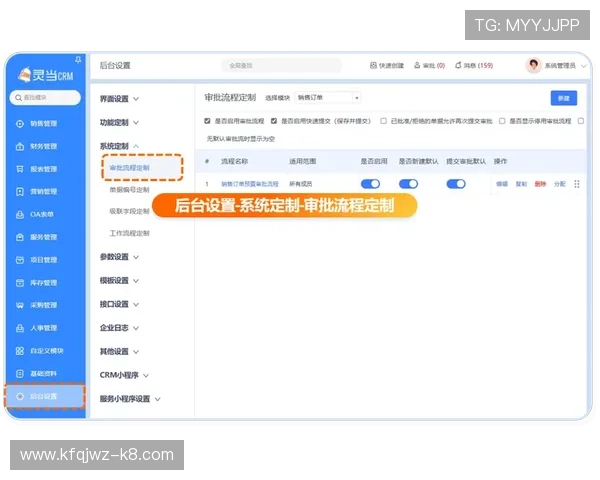Click red 删除 action in row 1
Image resolution: width=600 pixels, height=480 pixels.
[x=540, y=184]
